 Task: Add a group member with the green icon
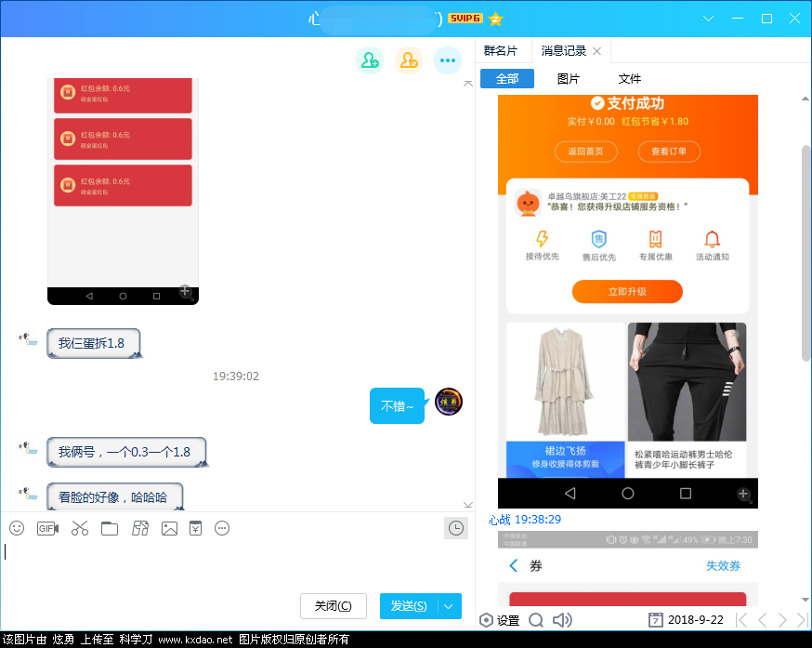coord(370,60)
